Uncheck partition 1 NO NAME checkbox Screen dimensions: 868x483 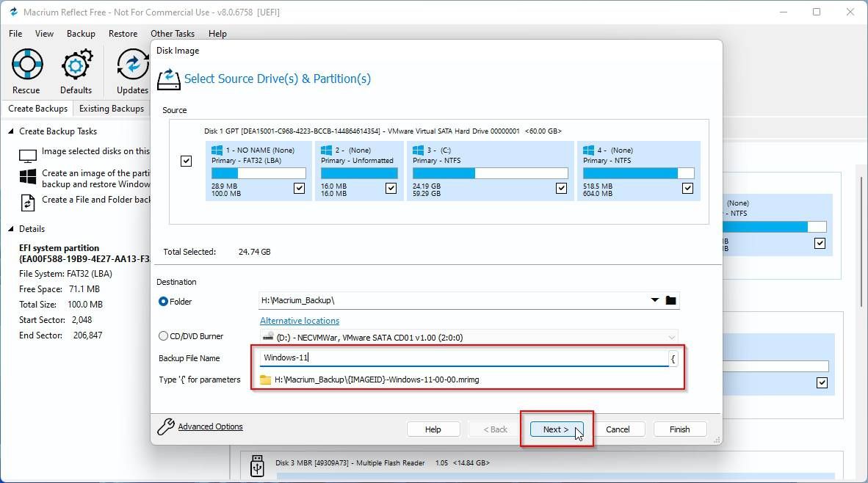pos(299,188)
